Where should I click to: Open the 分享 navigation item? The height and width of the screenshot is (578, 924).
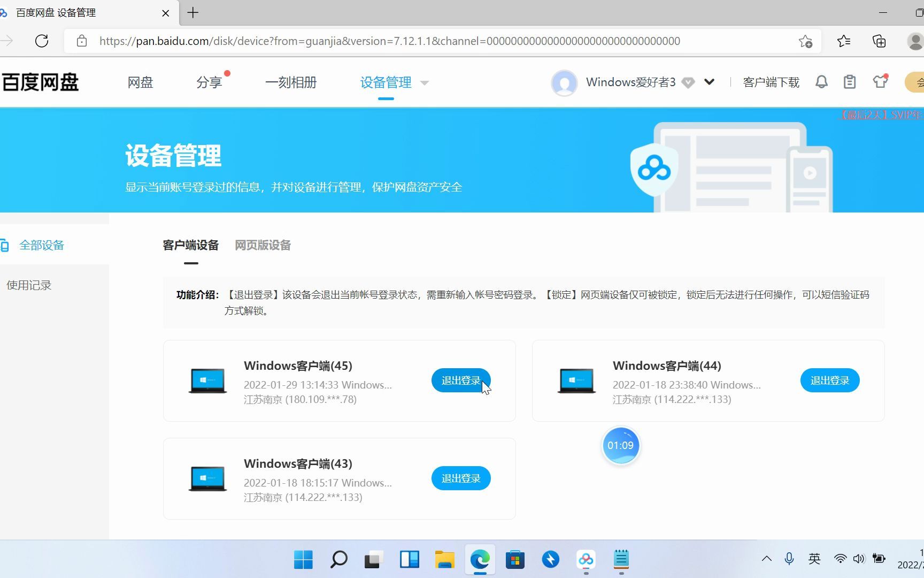[209, 82]
